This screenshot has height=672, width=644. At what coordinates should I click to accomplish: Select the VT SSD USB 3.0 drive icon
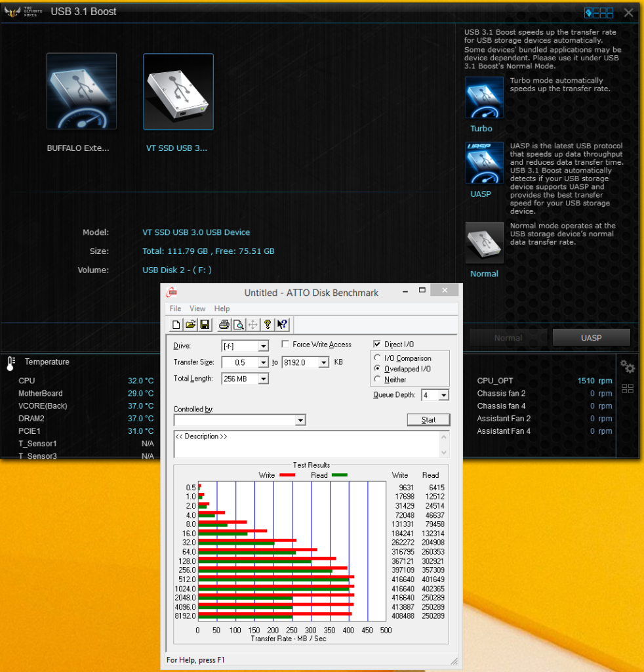[178, 91]
